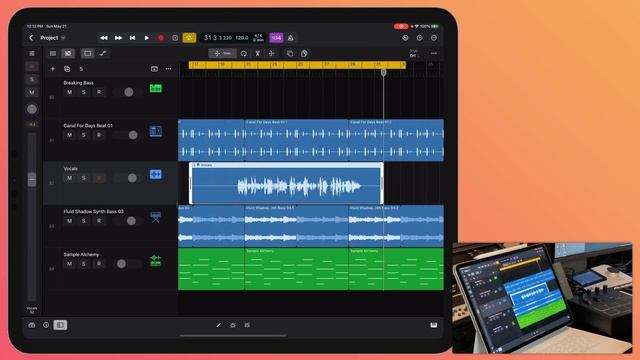Select the region view button
This screenshot has width=640, height=360.
point(87,53)
